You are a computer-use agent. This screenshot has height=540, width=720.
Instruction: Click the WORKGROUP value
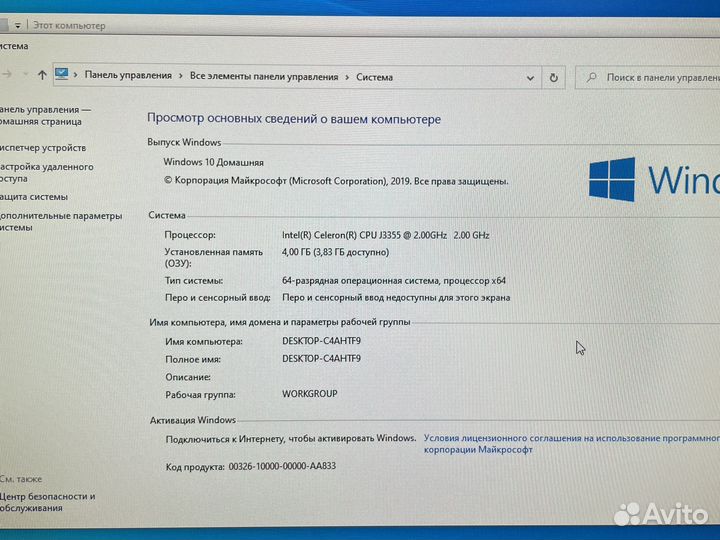coord(309,394)
